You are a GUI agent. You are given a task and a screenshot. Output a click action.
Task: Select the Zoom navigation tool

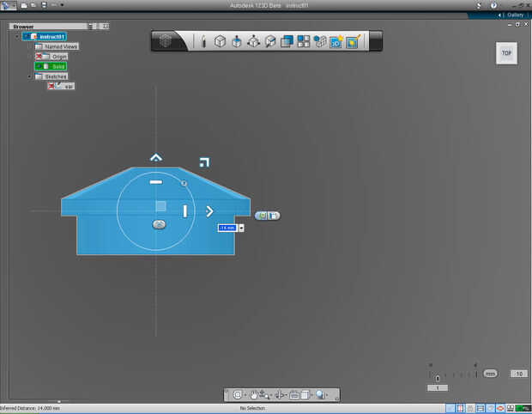264,394
